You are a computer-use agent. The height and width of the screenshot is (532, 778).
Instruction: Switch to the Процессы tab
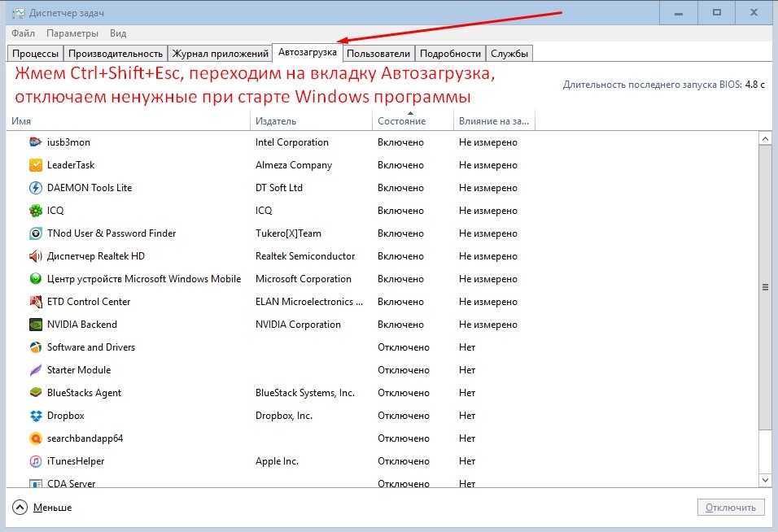35,54
